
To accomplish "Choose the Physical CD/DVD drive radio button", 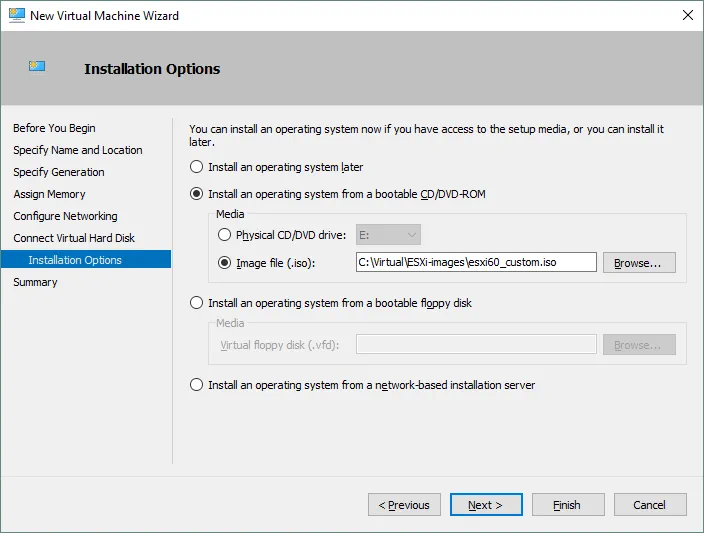I will click(x=223, y=235).
